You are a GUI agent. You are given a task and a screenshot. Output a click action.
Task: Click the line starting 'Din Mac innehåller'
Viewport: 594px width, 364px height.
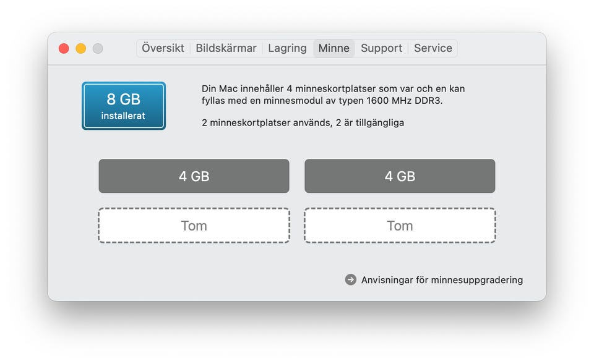[333, 89]
